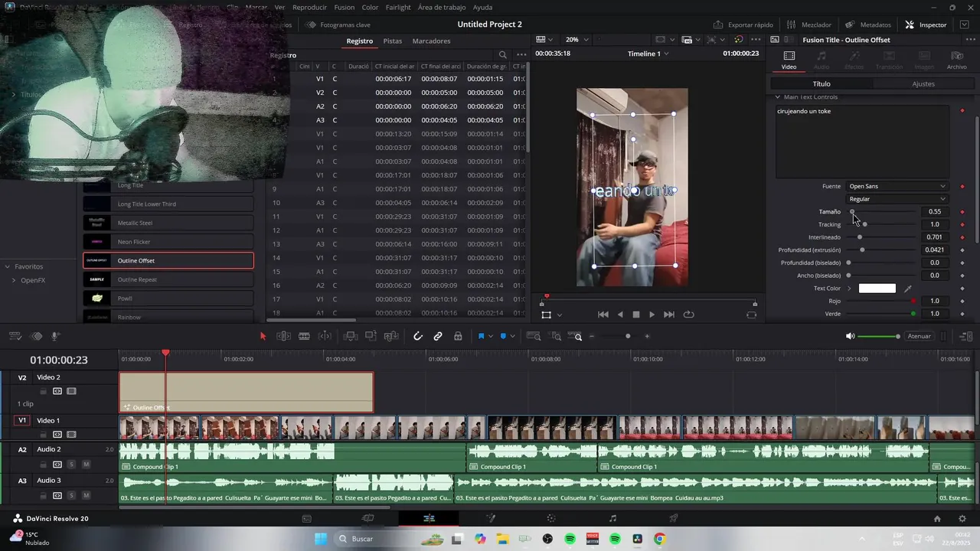The width and height of the screenshot is (980, 551).
Task: Toggle the position lock padlock icon
Action: tap(458, 336)
